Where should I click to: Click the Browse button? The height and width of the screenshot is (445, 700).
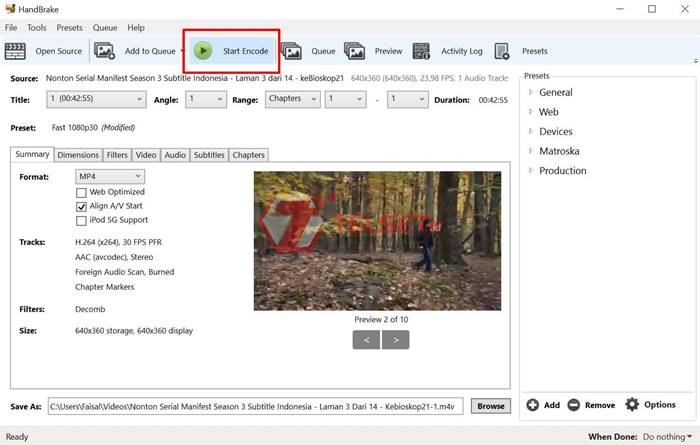(x=490, y=406)
